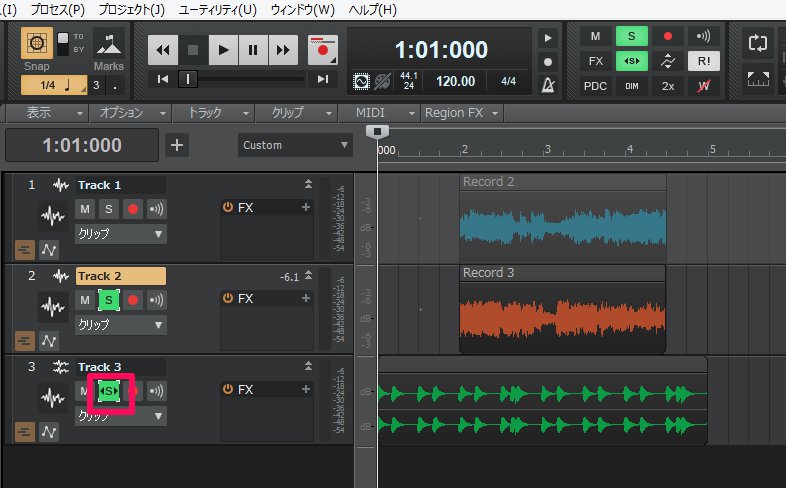
Task: Open Track 1 take lanes icon
Action: (25, 250)
